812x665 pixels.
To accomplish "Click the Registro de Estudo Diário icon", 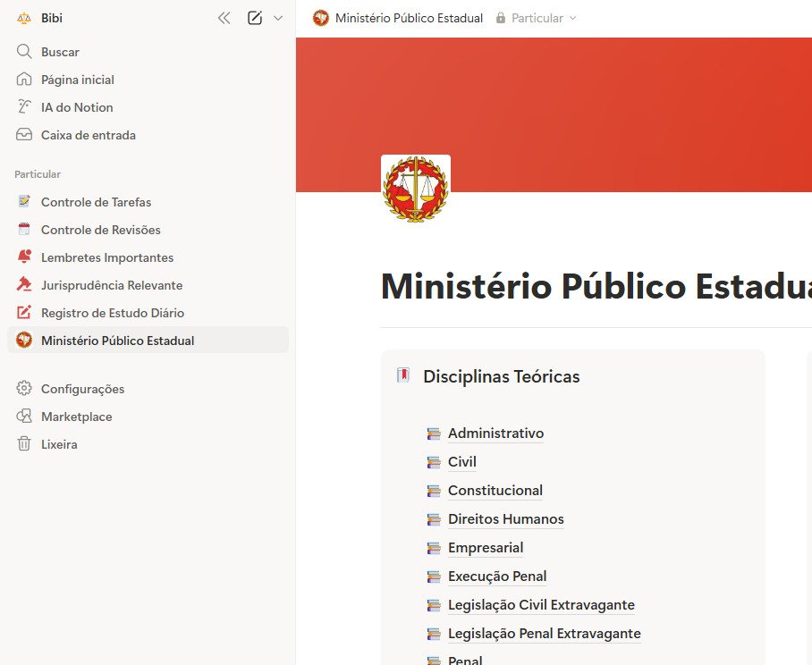I will (x=23, y=313).
